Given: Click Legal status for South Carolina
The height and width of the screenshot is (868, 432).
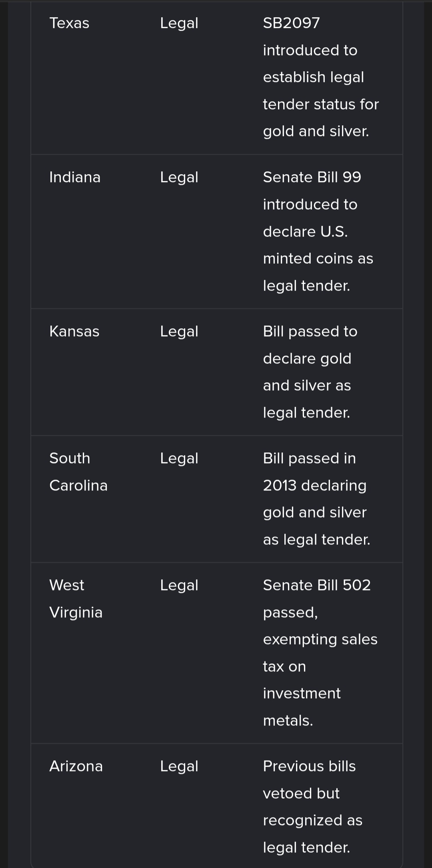Looking at the screenshot, I should (x=179, y=458).
